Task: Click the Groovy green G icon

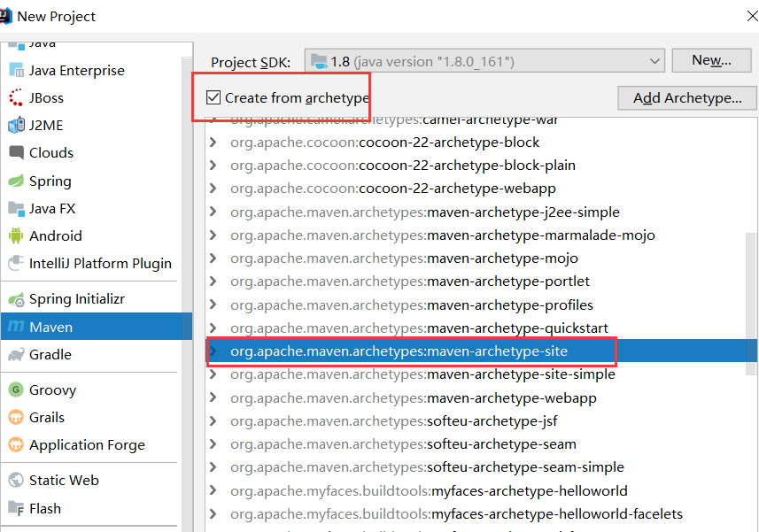Action: click(16, 389)
